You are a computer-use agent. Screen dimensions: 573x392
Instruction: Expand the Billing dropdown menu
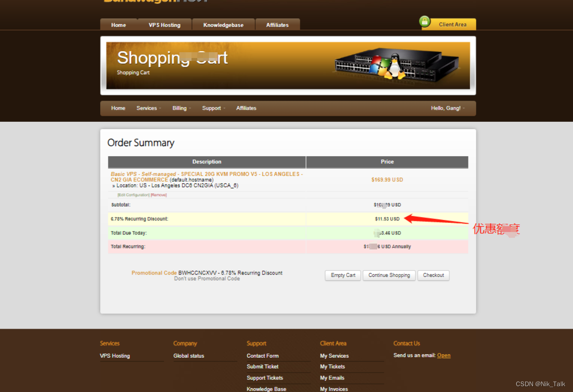181,108
